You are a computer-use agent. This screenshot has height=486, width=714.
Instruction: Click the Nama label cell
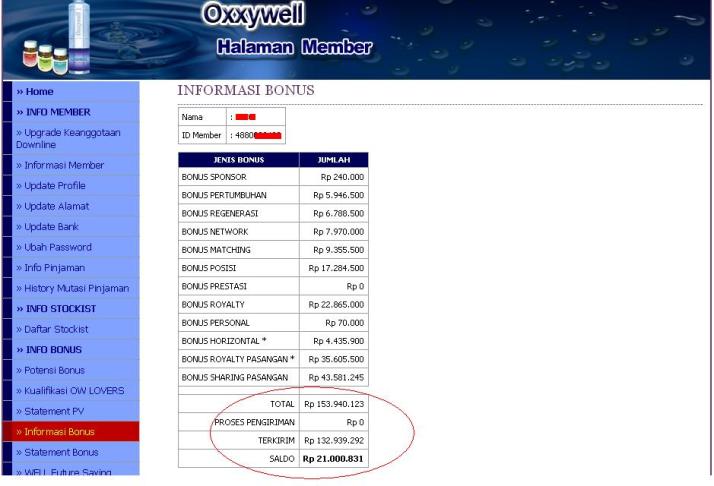pos(202,117)
